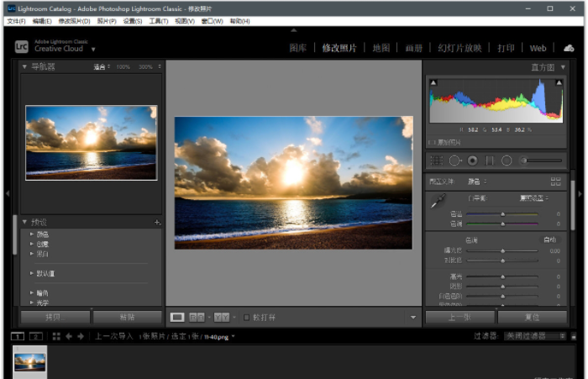This screenshot has width=588, height=379.
Task: Add new preset with plus icon
Action: (x=157, y=223)
